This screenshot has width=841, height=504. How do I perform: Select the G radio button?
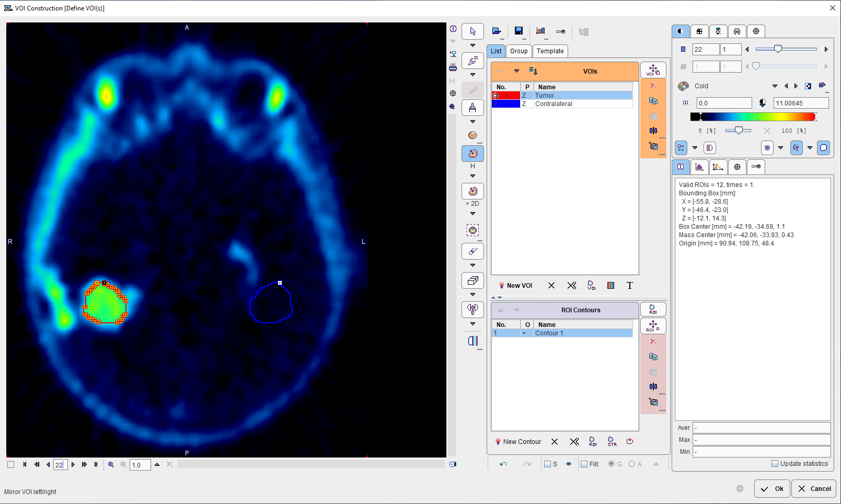[x=612, y=464]
